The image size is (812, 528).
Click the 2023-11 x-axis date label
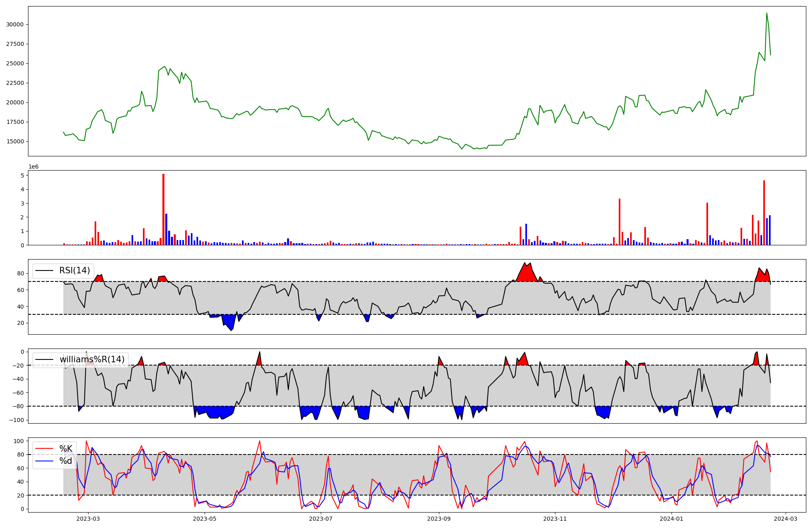(x=555, y=519)
